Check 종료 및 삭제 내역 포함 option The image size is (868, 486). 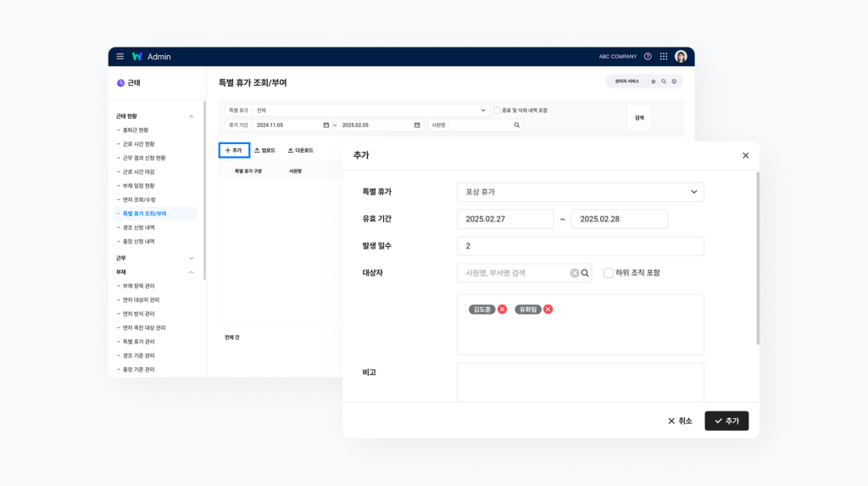point(498,110)
